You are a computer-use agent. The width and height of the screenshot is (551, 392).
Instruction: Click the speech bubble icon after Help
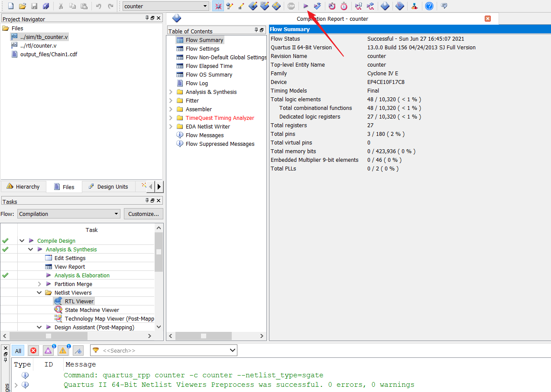coord(444,6)
